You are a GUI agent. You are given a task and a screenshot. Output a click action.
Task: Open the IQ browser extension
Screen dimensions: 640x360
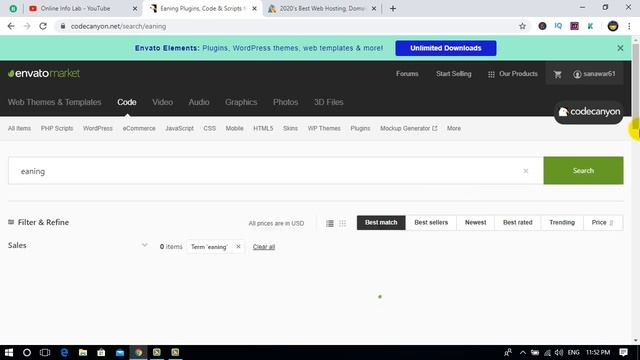[558, 26]
